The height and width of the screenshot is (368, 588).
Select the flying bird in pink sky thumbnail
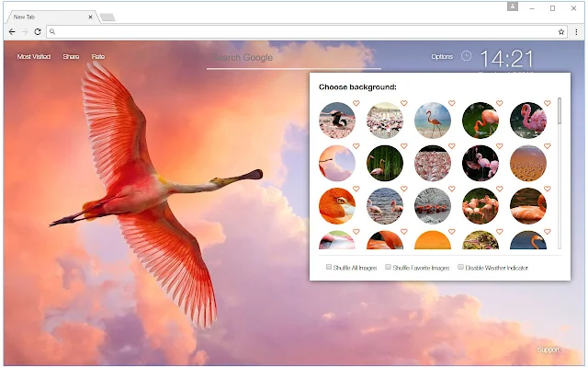337,164
